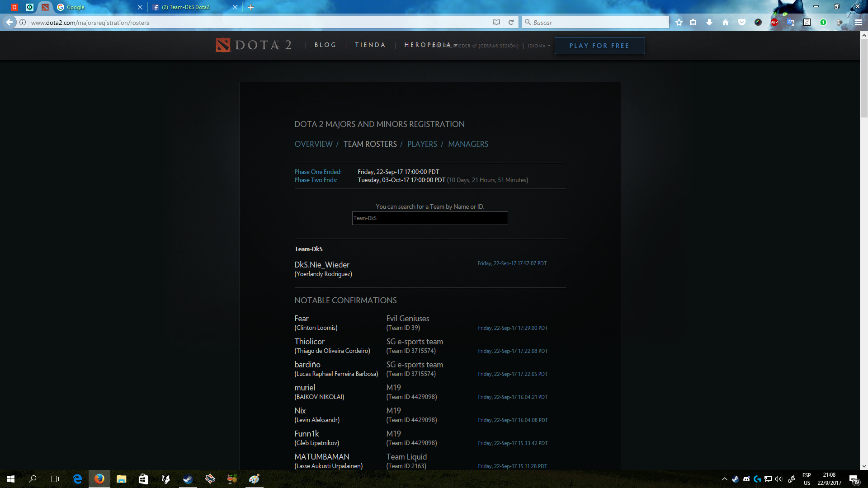Switch to the Team-DkS Dota2 Facebook tab

click(x=194, y=7)
